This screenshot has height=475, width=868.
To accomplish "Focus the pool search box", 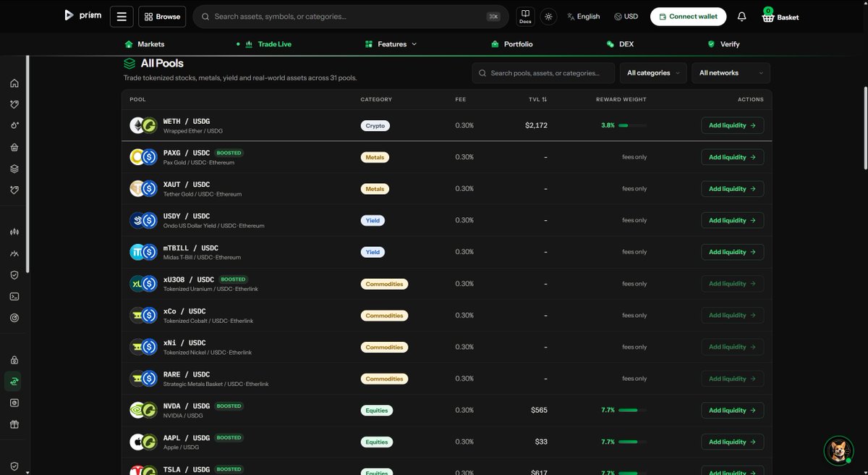I will (x=543, y=73).
